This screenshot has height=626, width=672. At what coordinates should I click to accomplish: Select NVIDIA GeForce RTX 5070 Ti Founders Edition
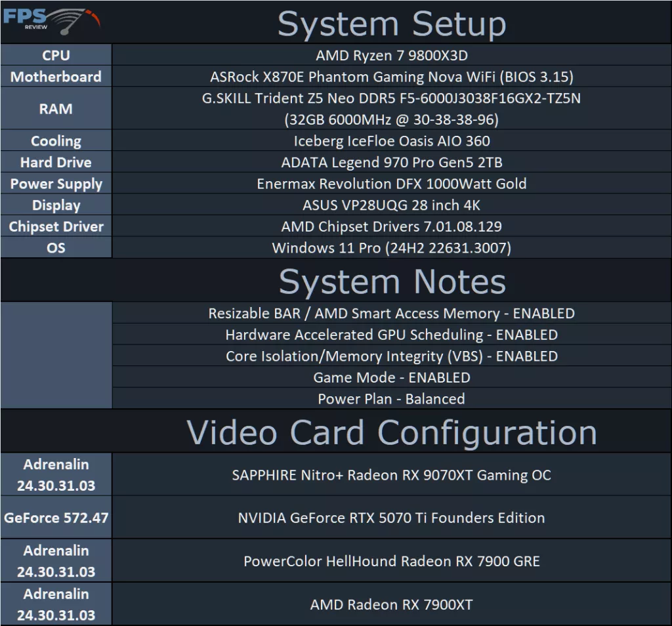coord(392,518)
